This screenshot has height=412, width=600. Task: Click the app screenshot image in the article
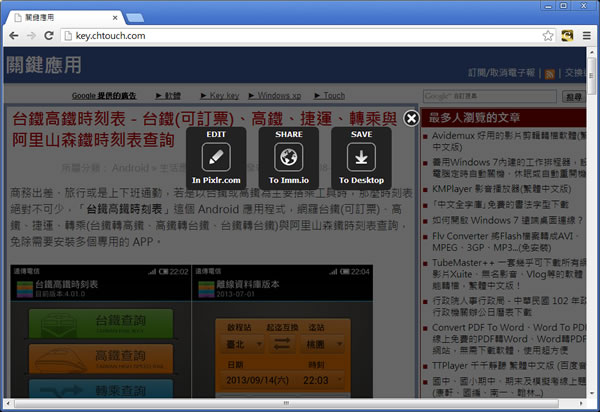(191, 331)
